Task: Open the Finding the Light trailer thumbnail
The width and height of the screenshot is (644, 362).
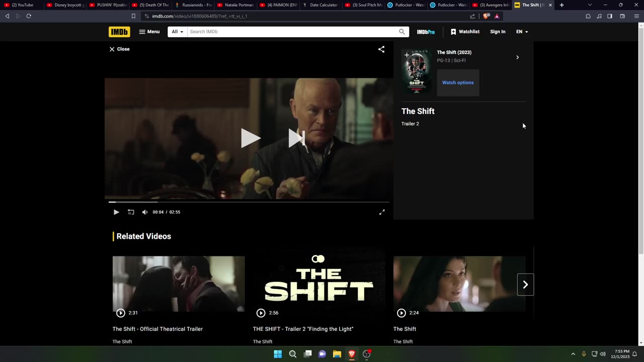Action: [319, 284]
